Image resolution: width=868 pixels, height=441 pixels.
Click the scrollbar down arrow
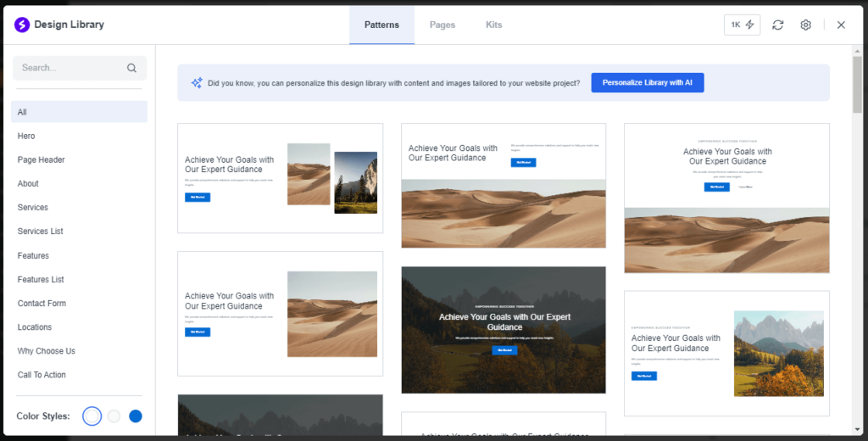coord(858,431)
